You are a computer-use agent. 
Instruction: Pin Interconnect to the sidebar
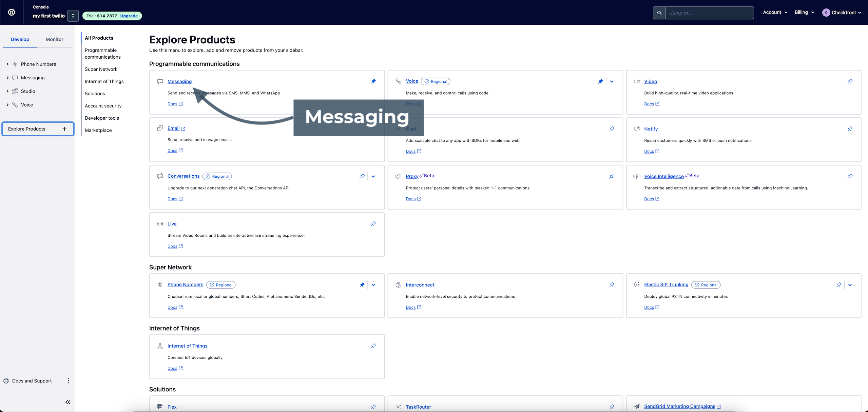(x=612, y=285)
